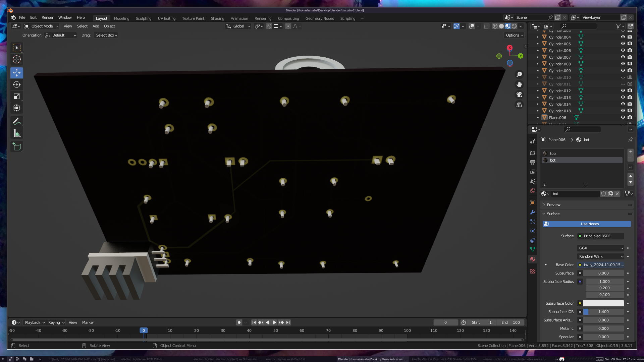Open the Render menu
Screen dimensions: 644x362
47,17
